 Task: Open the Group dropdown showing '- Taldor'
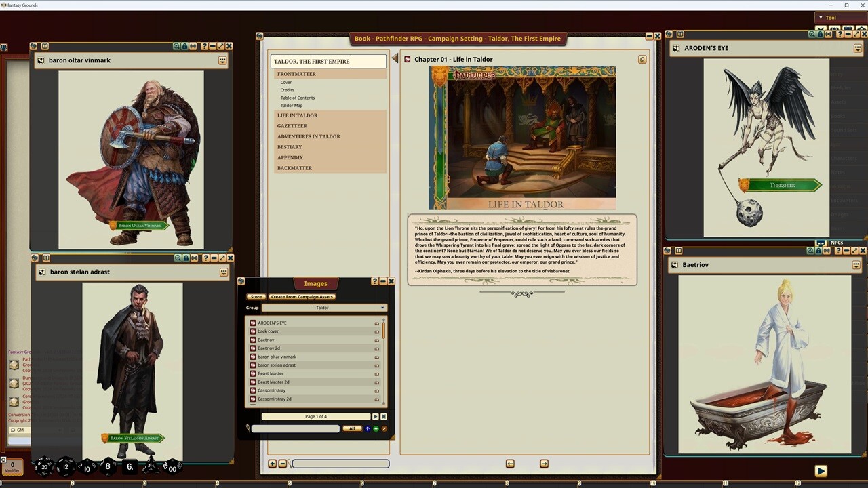click(x=324, y=308)
